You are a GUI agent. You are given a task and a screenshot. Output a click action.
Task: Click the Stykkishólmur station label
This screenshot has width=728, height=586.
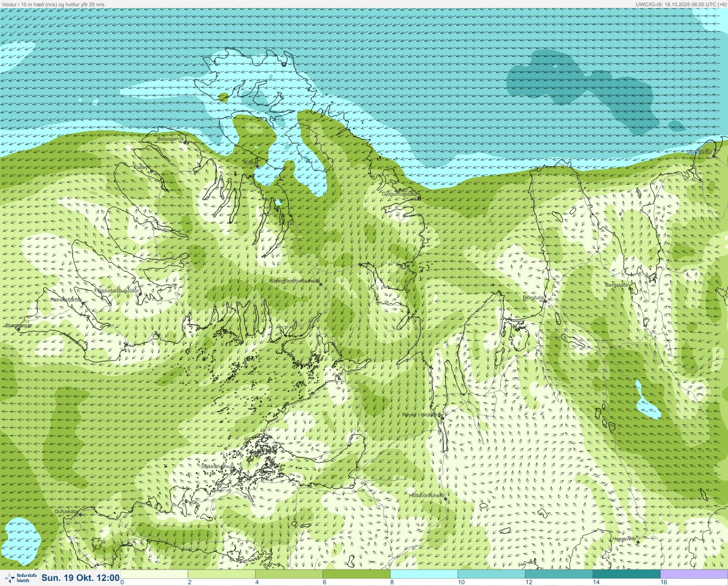tap(217, 467)
